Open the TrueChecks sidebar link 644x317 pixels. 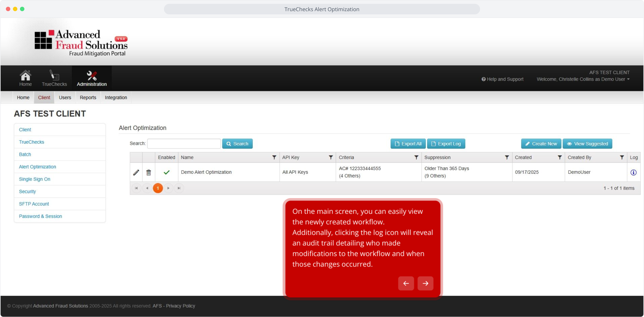tap(31, 142)
